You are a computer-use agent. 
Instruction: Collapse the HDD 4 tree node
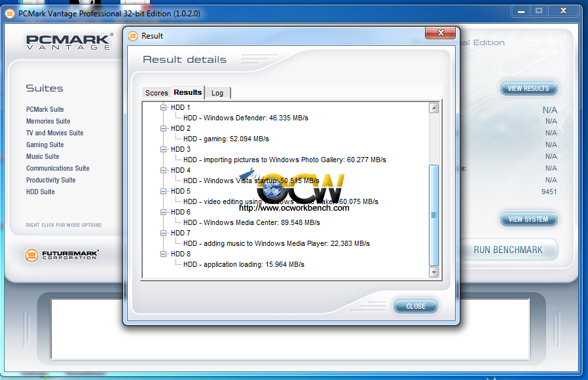[x=163, y=171]
